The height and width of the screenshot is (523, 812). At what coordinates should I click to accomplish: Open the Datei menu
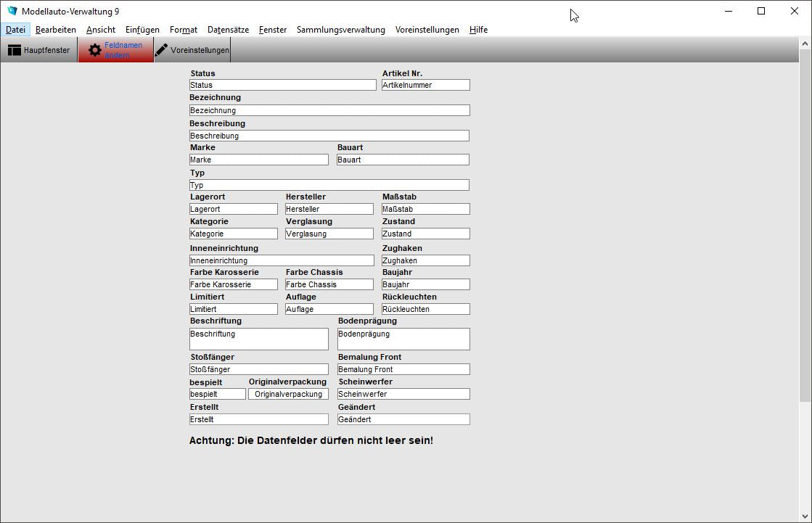15,30
